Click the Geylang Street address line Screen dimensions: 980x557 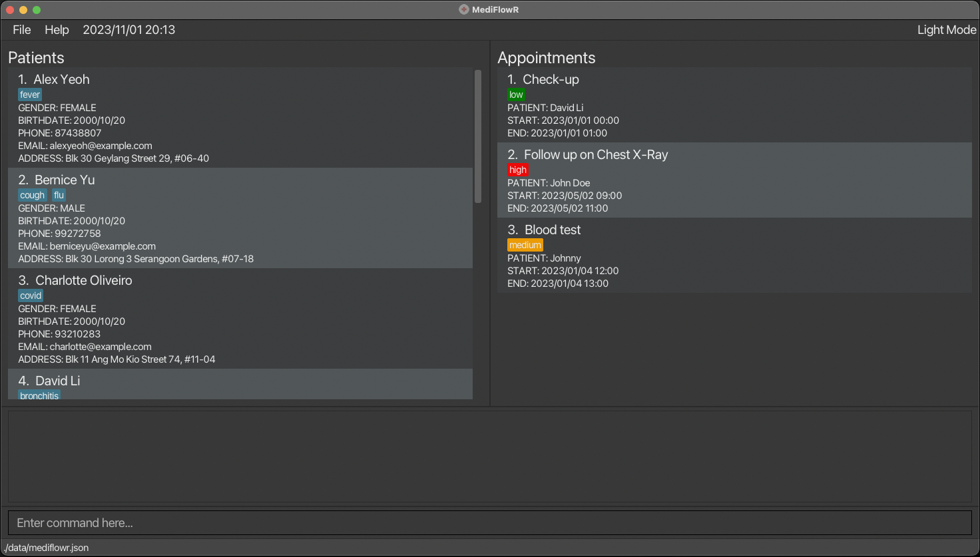click(x=114, y=158)
